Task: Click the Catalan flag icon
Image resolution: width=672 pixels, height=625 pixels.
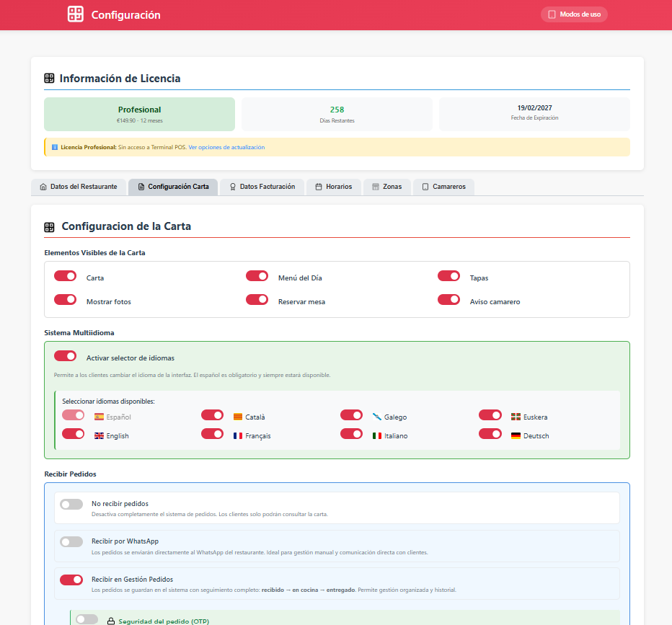Action: click(238, 417)
